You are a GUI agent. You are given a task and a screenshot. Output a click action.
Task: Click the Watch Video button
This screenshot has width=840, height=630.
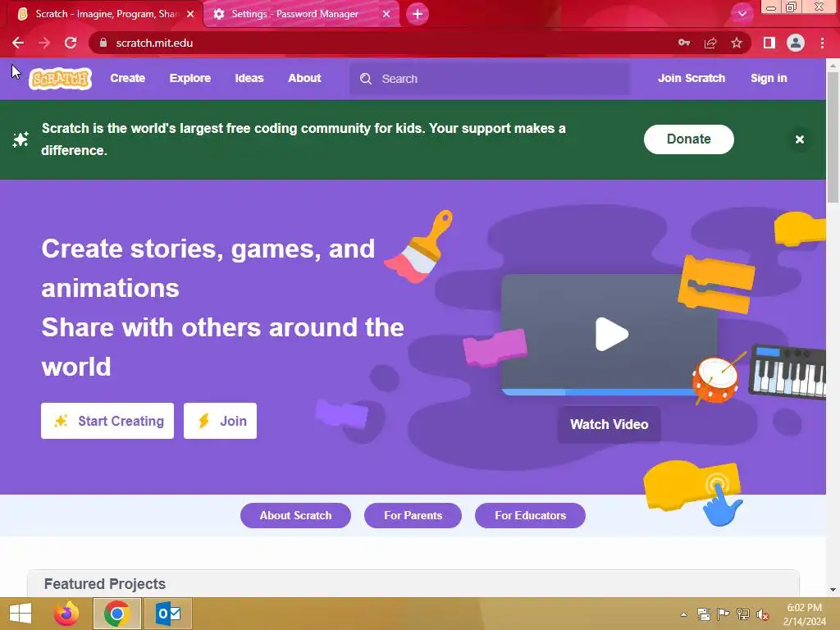point(609,424)
